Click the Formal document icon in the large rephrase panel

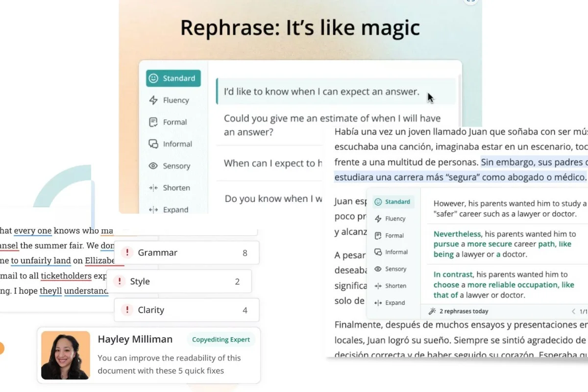[153, 122]
